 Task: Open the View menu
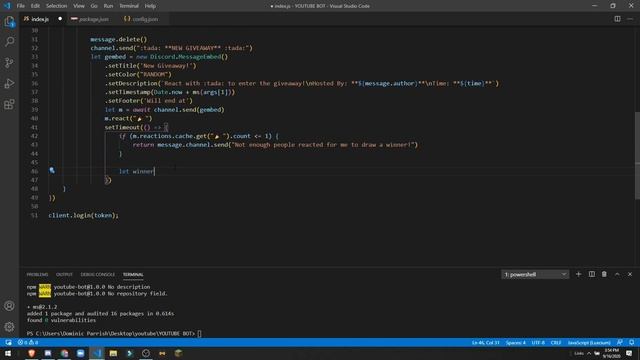click(79, 6)
